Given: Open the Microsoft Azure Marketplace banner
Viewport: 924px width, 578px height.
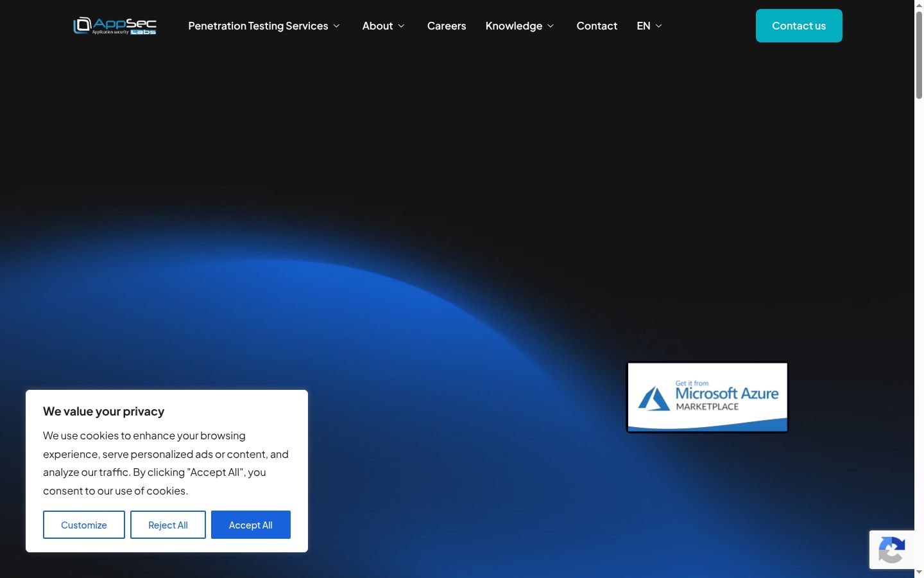Looking at the screenshot, I should tap(707, 398).
